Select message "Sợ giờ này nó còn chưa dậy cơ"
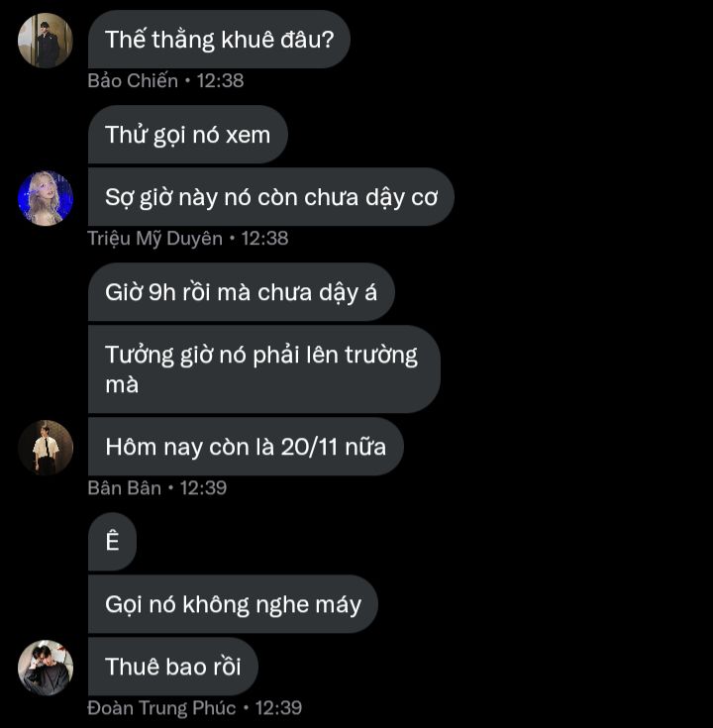 [x=271, y=197]
